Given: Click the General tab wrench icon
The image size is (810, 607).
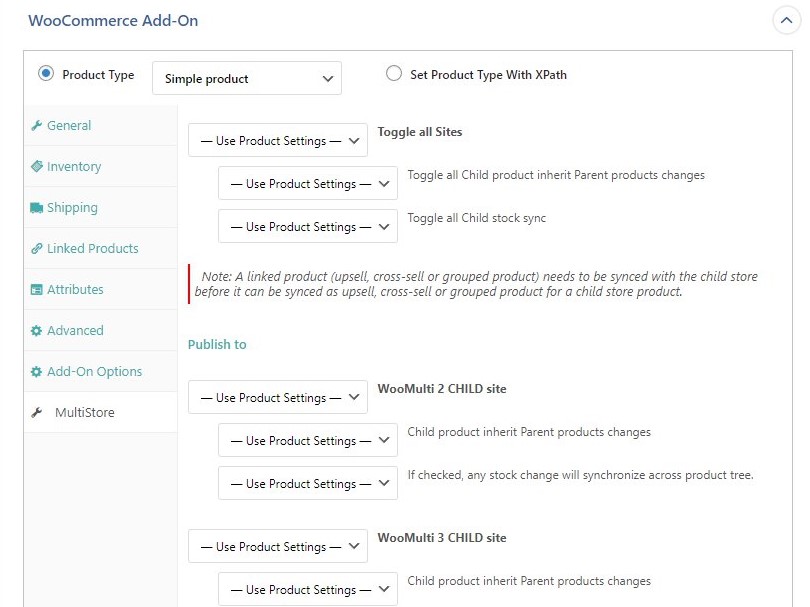Looking at the screenshot, I should coord(36,126).
